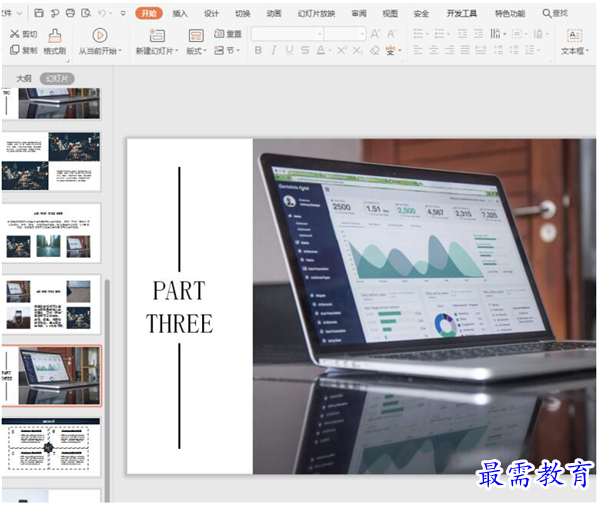Image resolution: width=600 pixels, height=506 pixels.
Task: Expand the 新建幻灯片 dropdown arrow
Action: point(177,51)
